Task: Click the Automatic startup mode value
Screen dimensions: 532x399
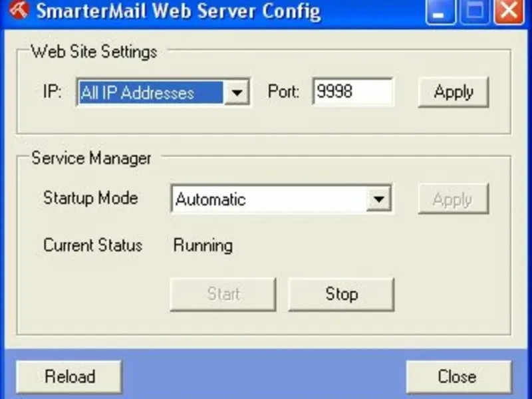Action: coord(210,199)
